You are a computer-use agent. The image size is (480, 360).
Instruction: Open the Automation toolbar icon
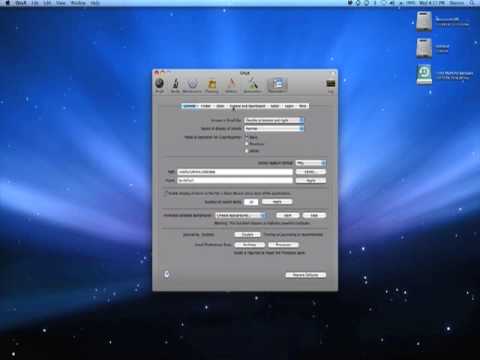pyautogui.click(x=252, y=85)
